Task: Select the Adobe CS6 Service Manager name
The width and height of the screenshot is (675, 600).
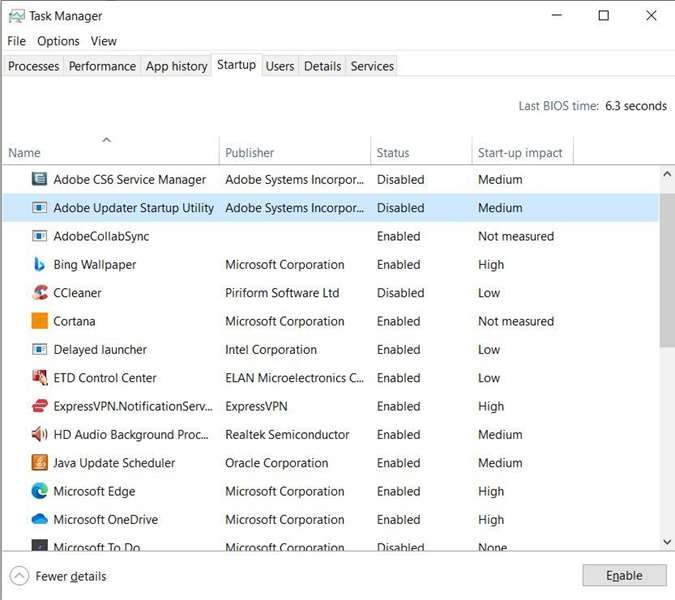Action: (x=130, y=179)
